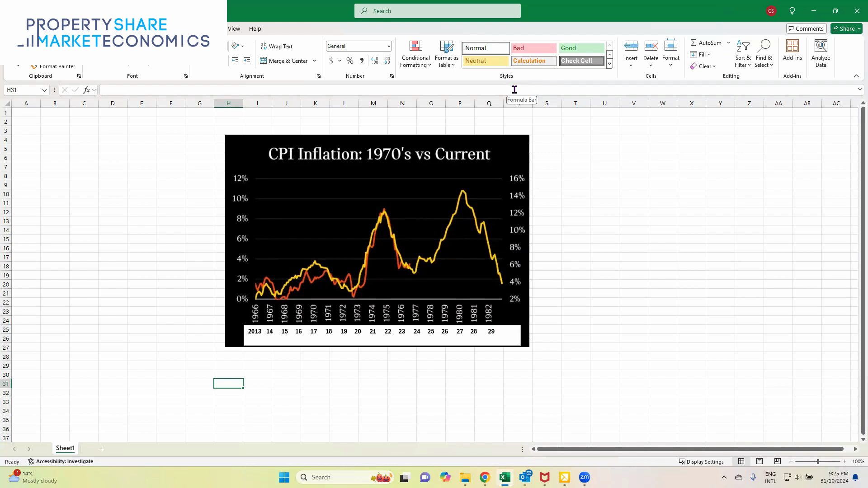Toggle Wrap Text on
The image size is (868, 488).
(x=277, y=46)
